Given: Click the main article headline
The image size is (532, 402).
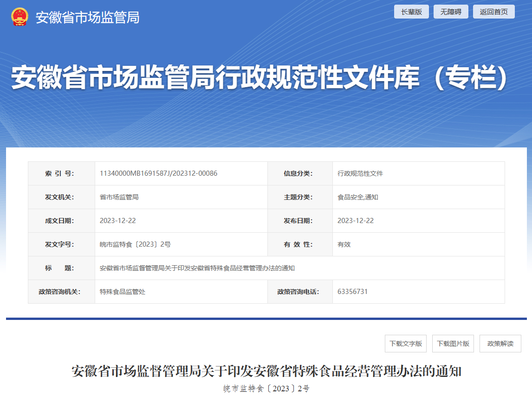Looking at the screenshot, I should [266, 371].
